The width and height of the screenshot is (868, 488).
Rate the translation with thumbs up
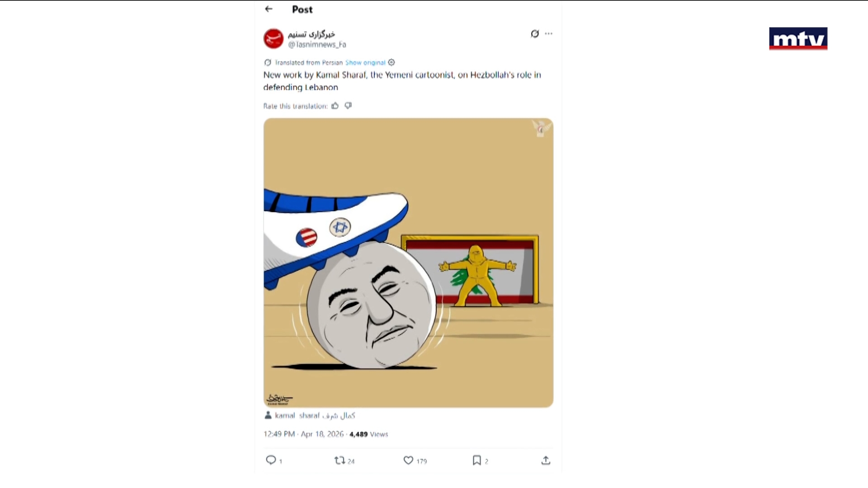335,106
